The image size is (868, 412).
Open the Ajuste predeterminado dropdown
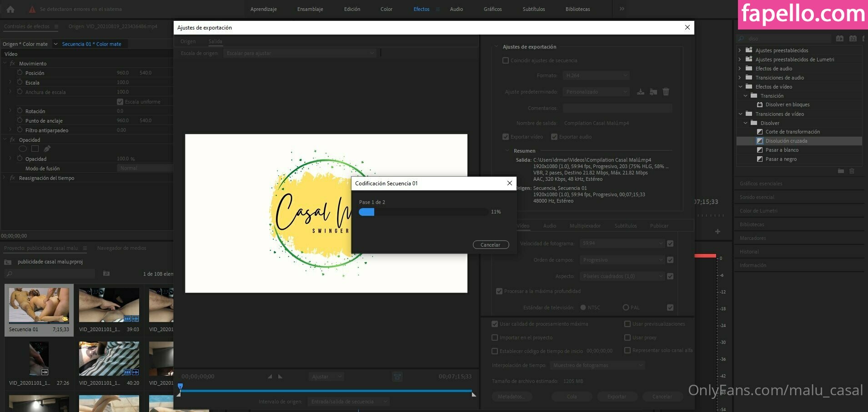pos(596,92)
